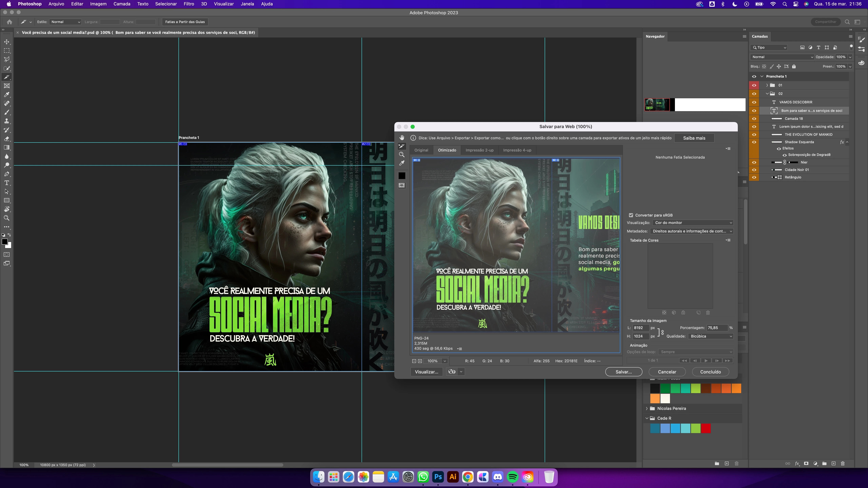The height and width of the screenshot is (488, 868).
Task: Hide the VAMOS DESCOBRIR text layer
Action: tap(754, 102)
